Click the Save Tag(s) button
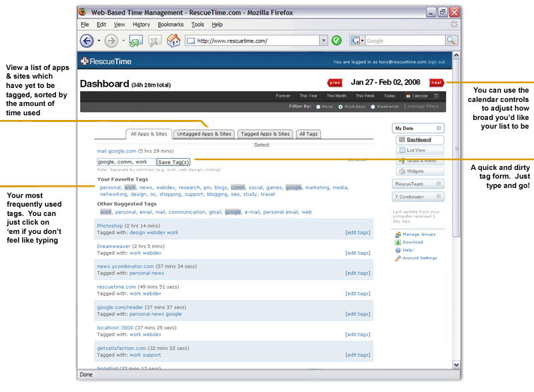Image resolution: width=534 pixels, height=392 pixels. [174, 162]
